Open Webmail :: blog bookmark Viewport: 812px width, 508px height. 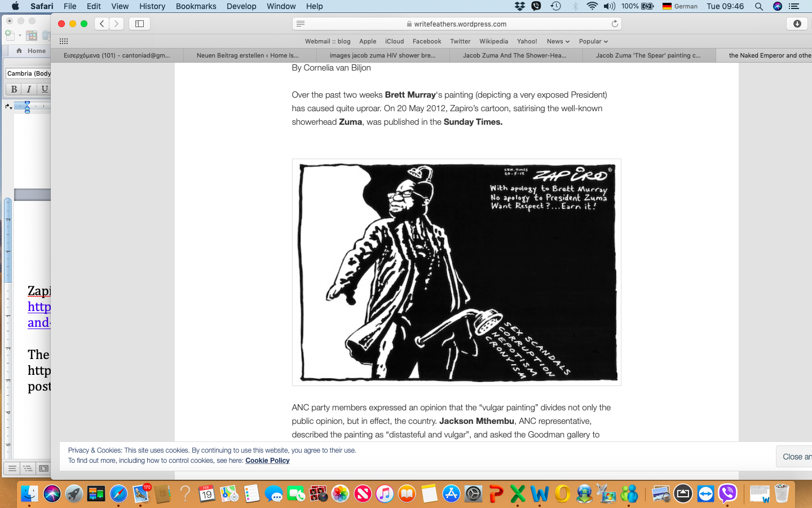pos(328,41)
